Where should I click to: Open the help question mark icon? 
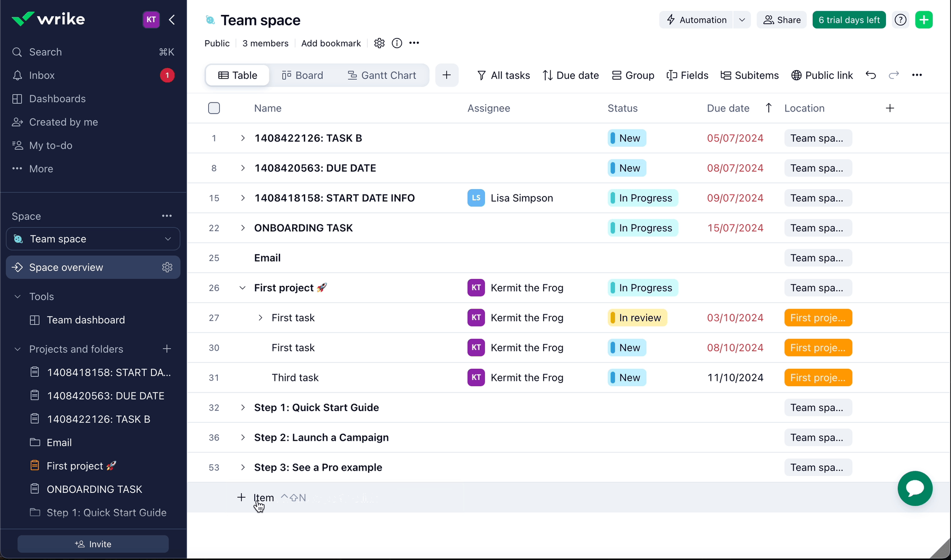[900, 20]
